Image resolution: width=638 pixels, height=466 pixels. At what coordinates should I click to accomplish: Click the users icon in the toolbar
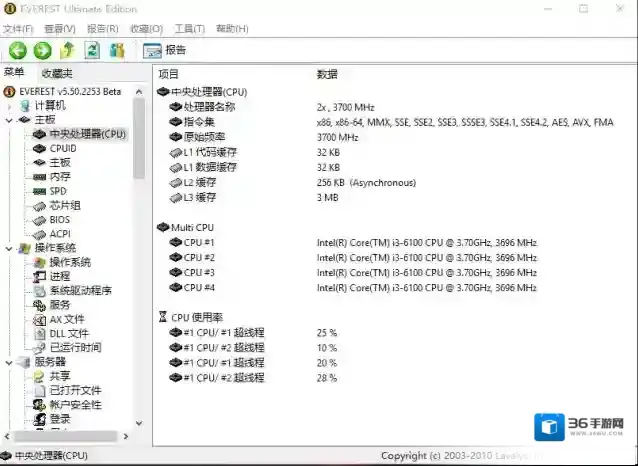click(x=117, y=50)
